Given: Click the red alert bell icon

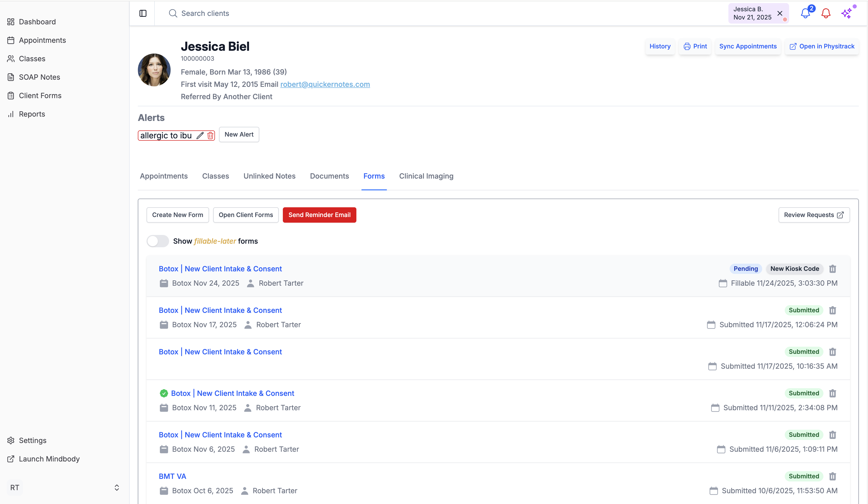Looking at the screenshot, I should pyautogui.click(x=826, y=13).
